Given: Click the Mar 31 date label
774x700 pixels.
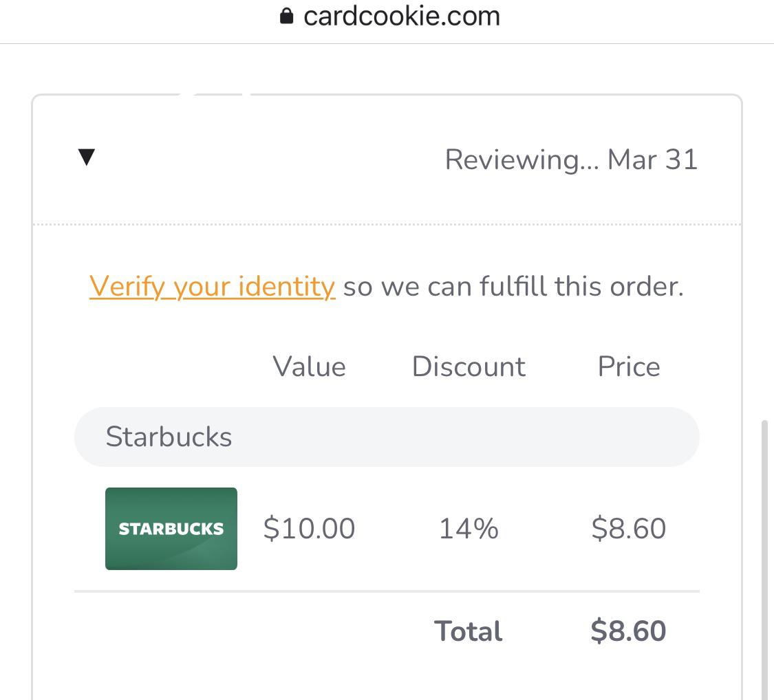Looking at the screenshot, I should pyautogui.click(x=652, y=159).
